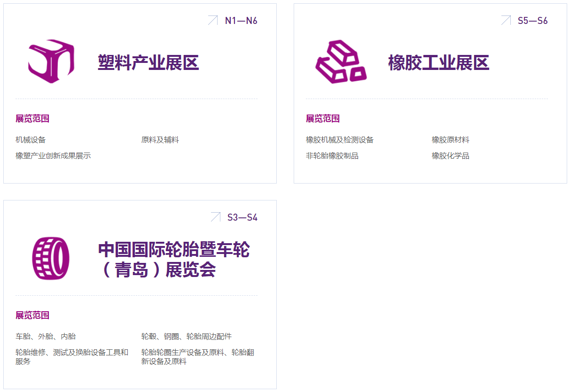Select the 轮胎维修、测试及换胎设备工具和服务 item
This screenshot has width=570, height=392.
pos(72,357)
